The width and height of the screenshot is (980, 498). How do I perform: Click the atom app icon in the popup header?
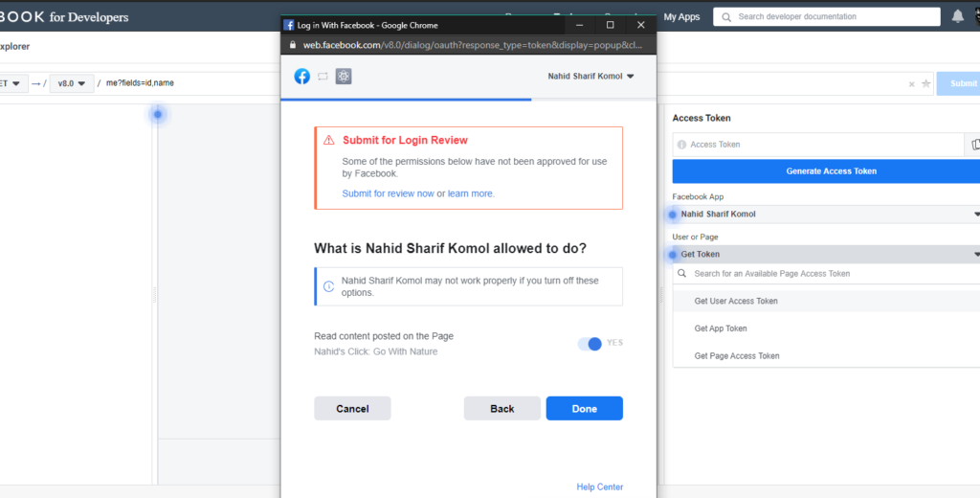coord(344,77)
